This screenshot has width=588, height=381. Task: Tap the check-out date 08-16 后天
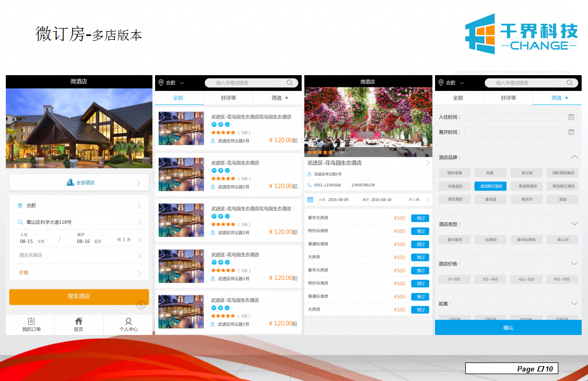(89, 241)
